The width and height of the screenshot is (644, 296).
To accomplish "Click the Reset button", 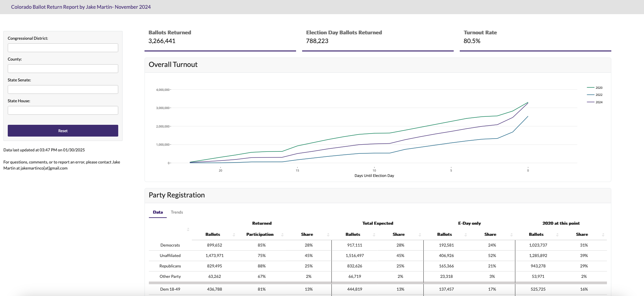I will 63,131.
